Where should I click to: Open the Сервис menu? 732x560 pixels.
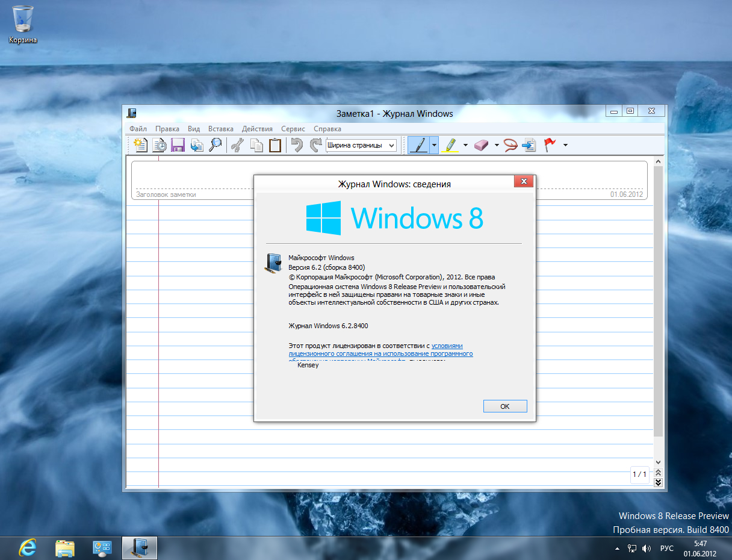[x=293, y=129]
